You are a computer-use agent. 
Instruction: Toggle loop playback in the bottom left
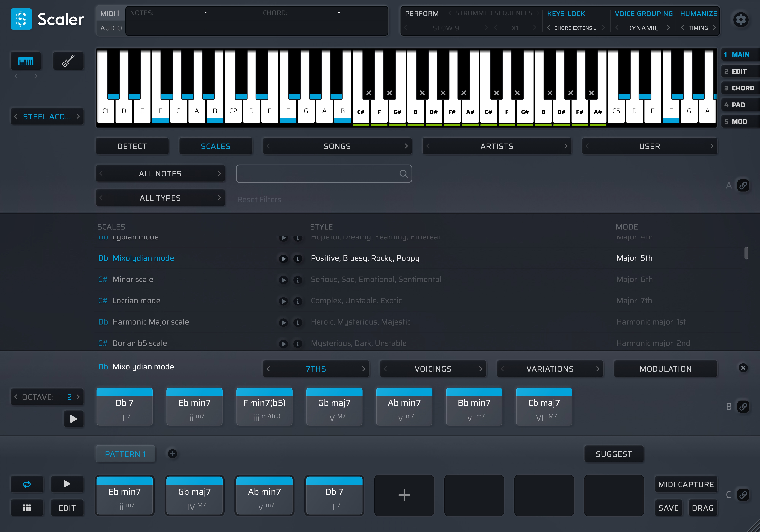click(27, 484)
